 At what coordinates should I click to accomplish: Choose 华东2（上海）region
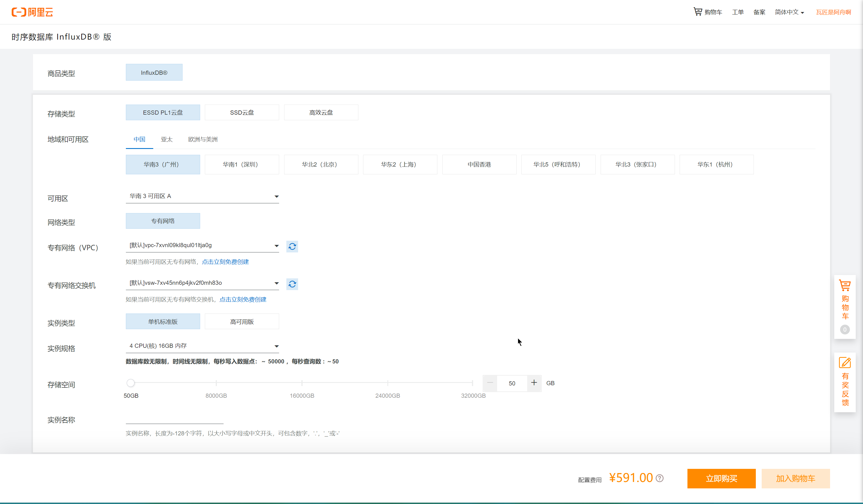400,165
